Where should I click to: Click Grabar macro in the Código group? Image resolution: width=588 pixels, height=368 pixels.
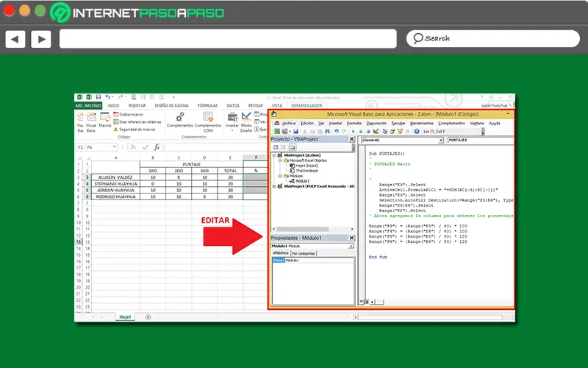tap(128, 114)
